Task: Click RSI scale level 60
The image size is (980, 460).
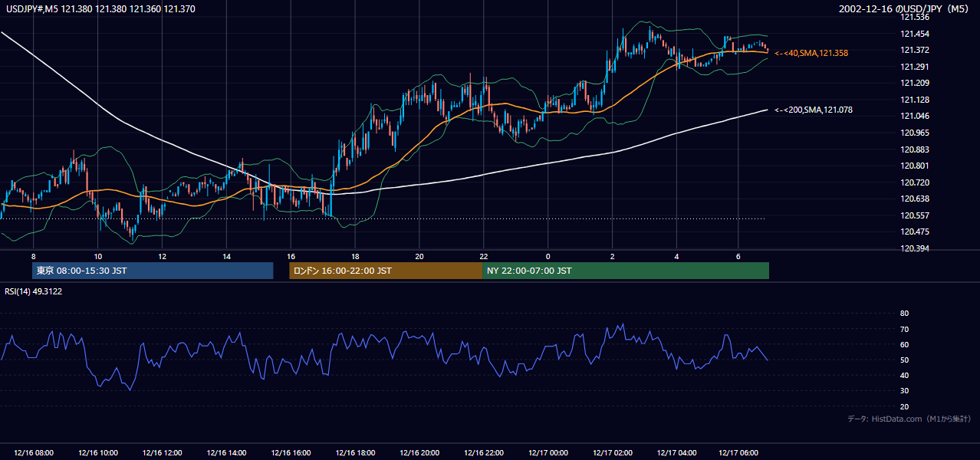Action: coord(904,344)
